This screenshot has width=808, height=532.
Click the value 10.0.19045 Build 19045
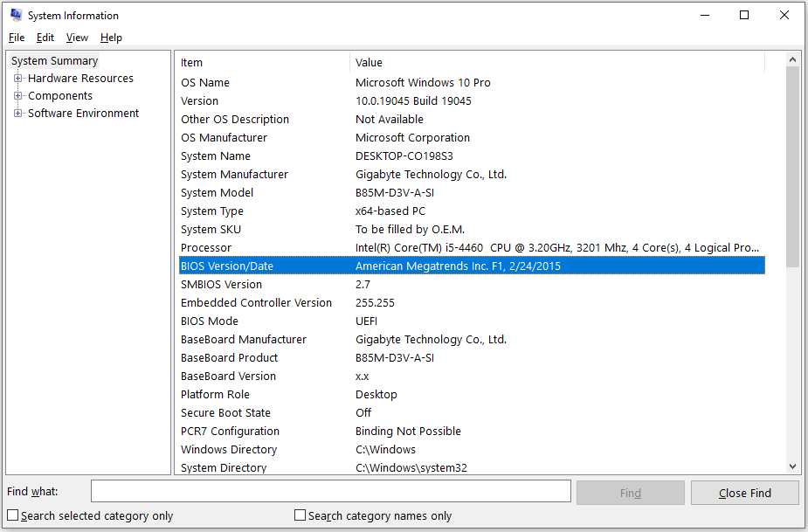pos(413,101)
